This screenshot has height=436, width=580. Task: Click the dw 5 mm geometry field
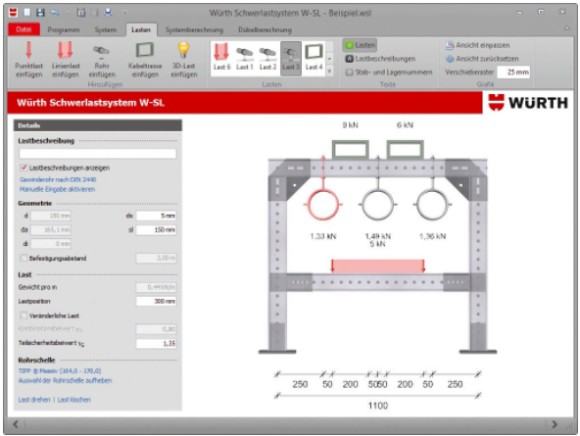tap(156, 216)
